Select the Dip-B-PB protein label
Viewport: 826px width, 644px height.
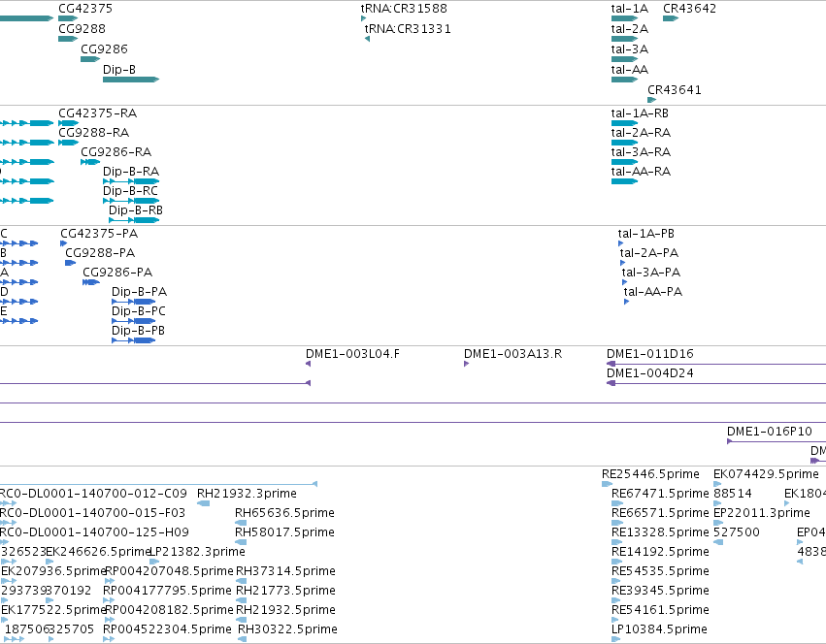tap(139, 332)
